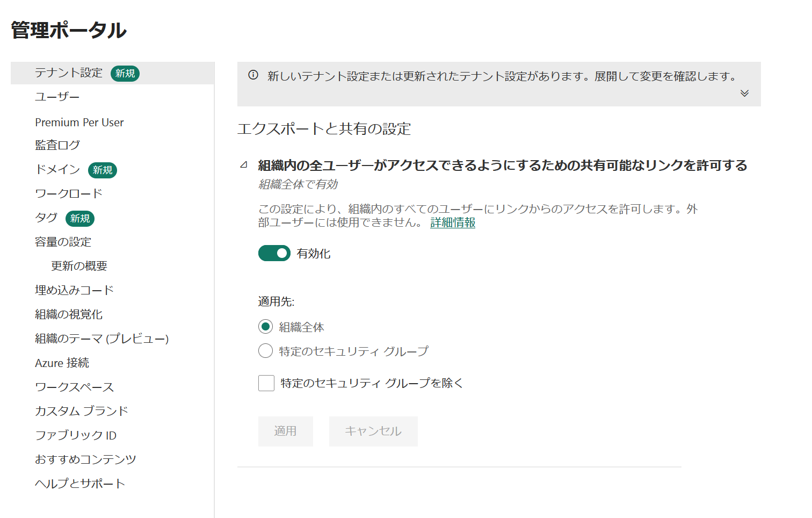Click the 新規 badge next to ドメイン
Image resolution: width=812 pixels, height=518 pixels.
click(x=102, y=170)
